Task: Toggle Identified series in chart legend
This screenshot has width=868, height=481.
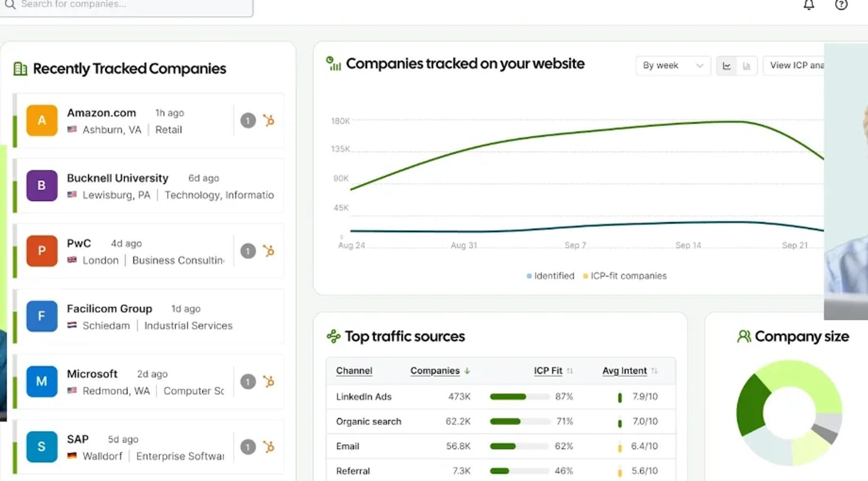Action: click(550, 275)
